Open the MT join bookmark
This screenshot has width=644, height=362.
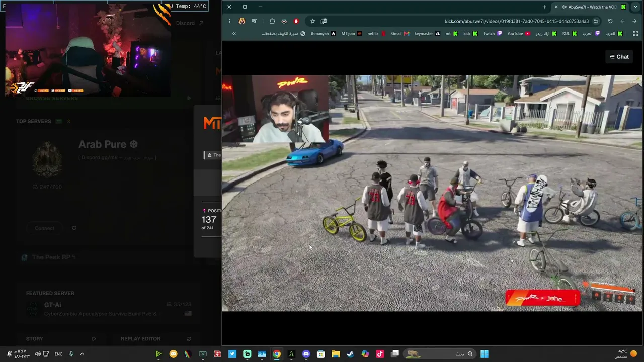tap(352, 34)
